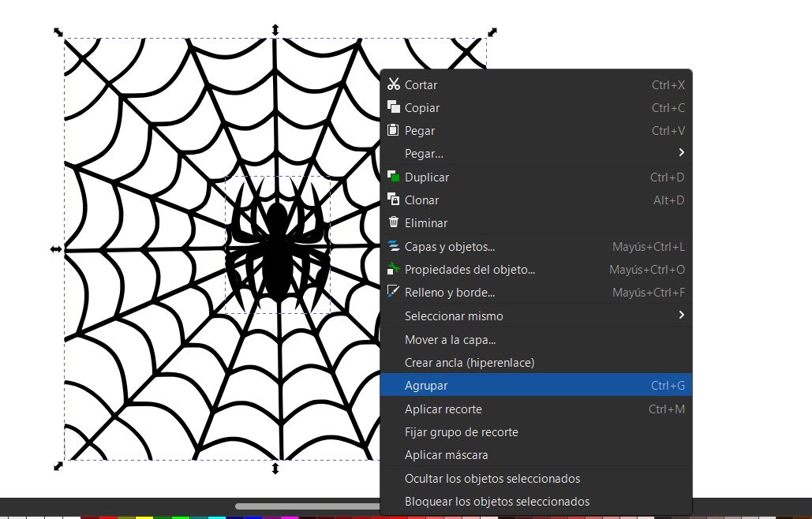Click the clipboard Pegar icon

tap(393, 130)
